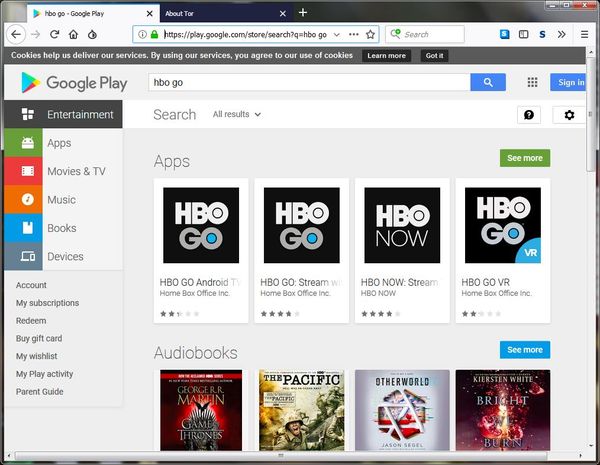Image resolution: width=600 pixels, height=465 pixels.
Task: Click Learn more in the cookie banner
Action: click(x=386, y=55)
